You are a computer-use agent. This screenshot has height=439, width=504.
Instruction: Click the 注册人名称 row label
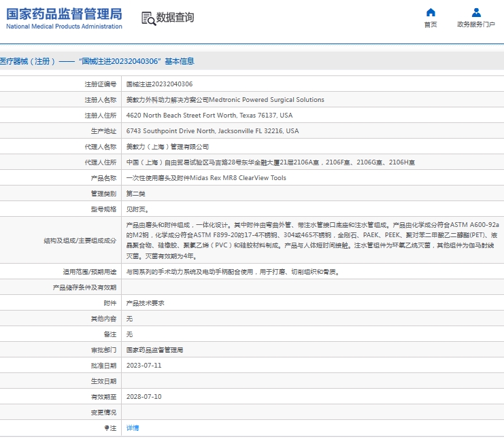tap(100, 100)
